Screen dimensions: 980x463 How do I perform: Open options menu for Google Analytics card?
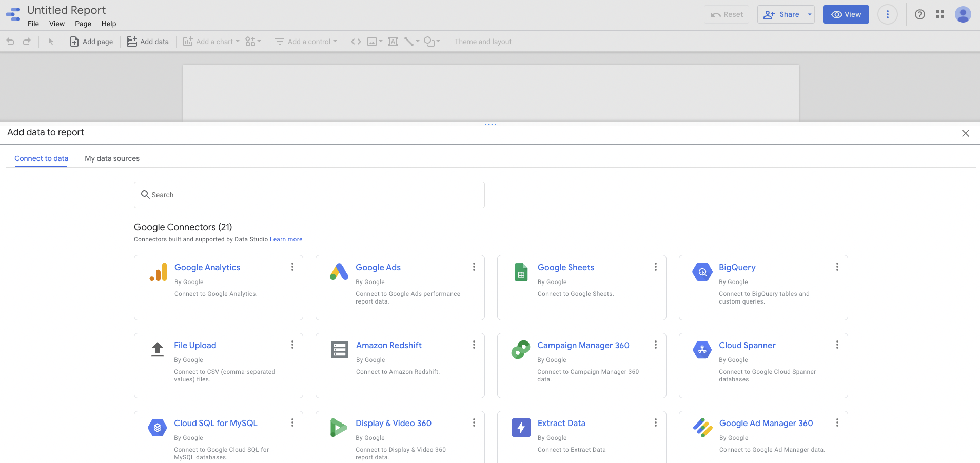point(292,267)
